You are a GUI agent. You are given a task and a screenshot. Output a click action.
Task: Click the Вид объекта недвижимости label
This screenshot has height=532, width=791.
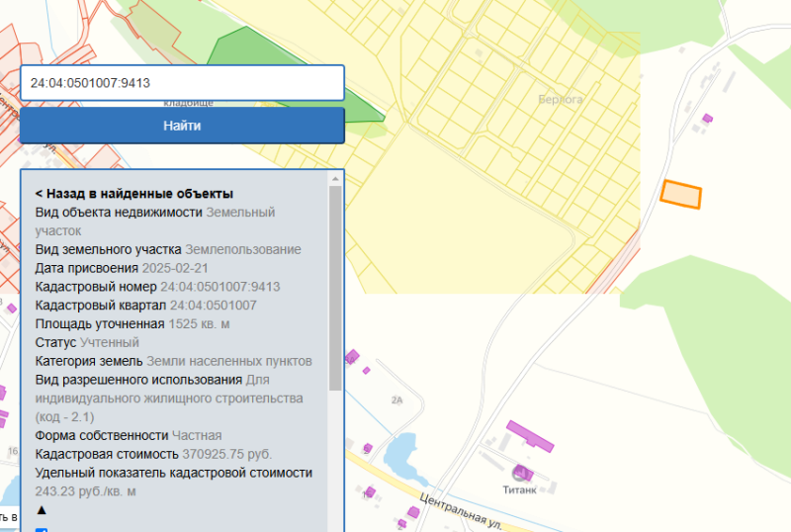[x=119, y=213]
